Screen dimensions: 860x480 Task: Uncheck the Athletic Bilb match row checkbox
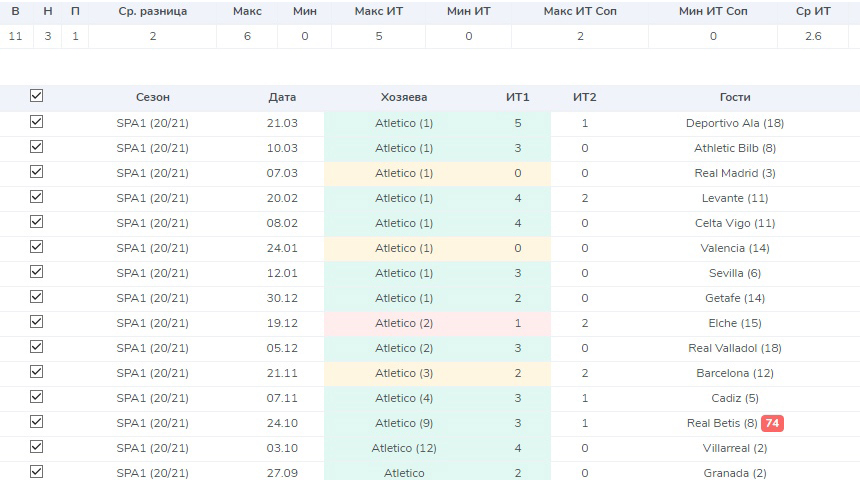36,146
